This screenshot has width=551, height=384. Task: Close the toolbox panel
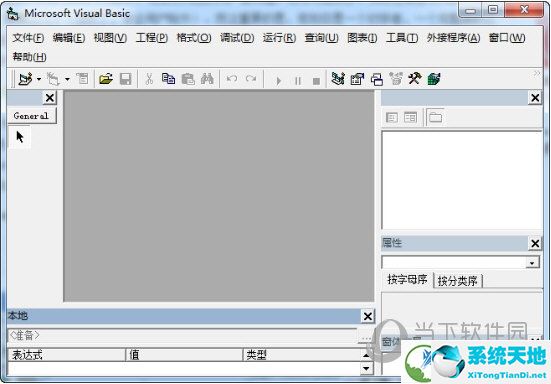coord(50,98)
